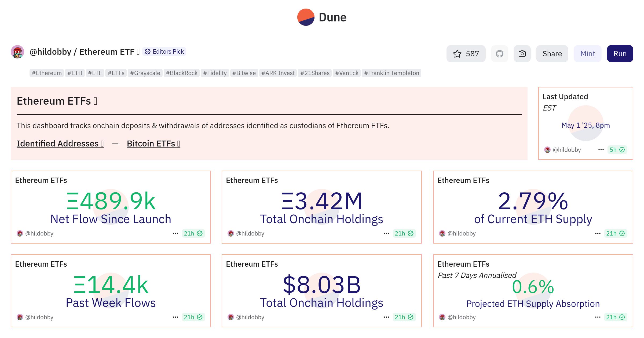This screenshot has width=644, height=338.
Task: Click 21h badge in $8.03B Holdings card
Action: click(x=404, y=317)
